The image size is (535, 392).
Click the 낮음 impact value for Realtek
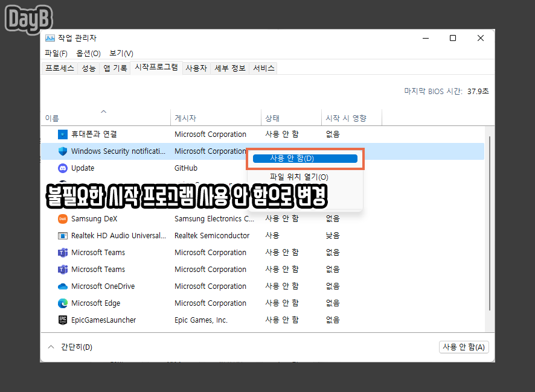(333, 236)
